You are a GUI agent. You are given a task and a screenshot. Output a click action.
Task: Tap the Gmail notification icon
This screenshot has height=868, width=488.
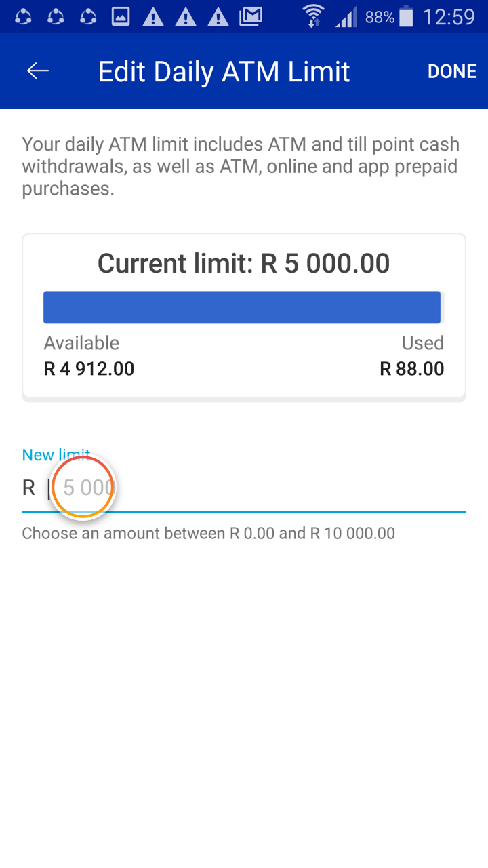click(251, 16)
